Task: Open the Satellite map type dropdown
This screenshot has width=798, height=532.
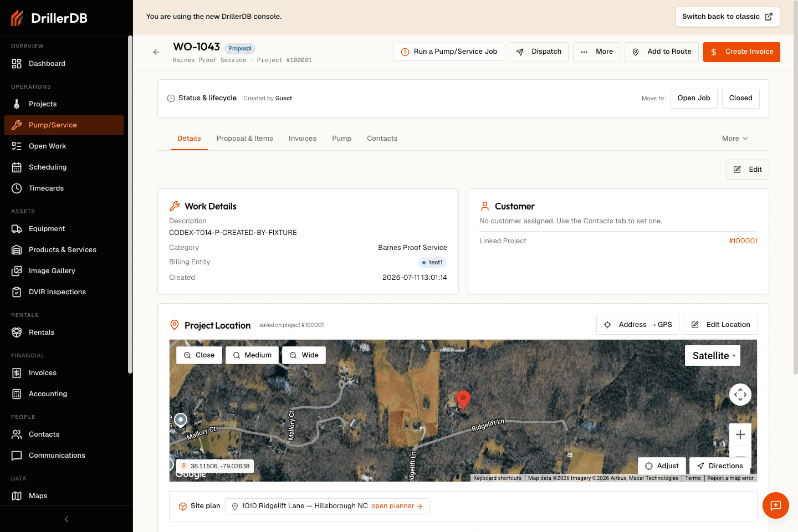Action: 713,356
